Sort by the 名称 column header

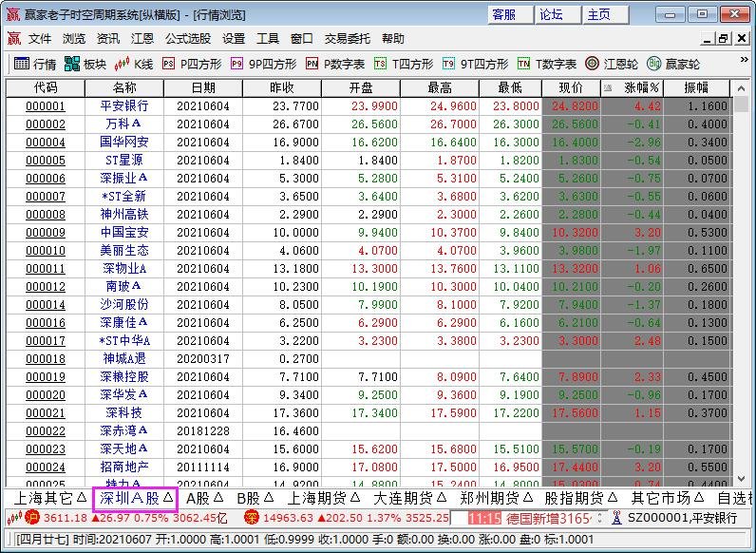coord(124,87)
